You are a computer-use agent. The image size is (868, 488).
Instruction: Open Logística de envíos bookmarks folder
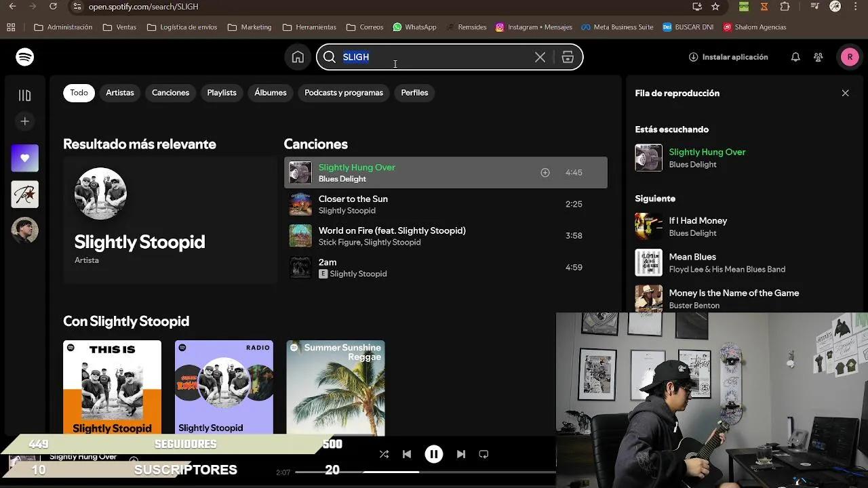(x=182, y=27)
